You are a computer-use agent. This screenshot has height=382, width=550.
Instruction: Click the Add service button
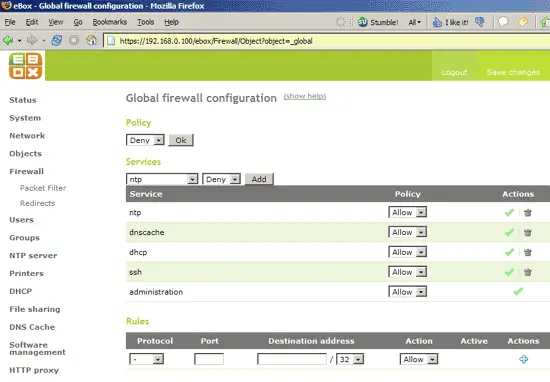(x=259, y=179)
